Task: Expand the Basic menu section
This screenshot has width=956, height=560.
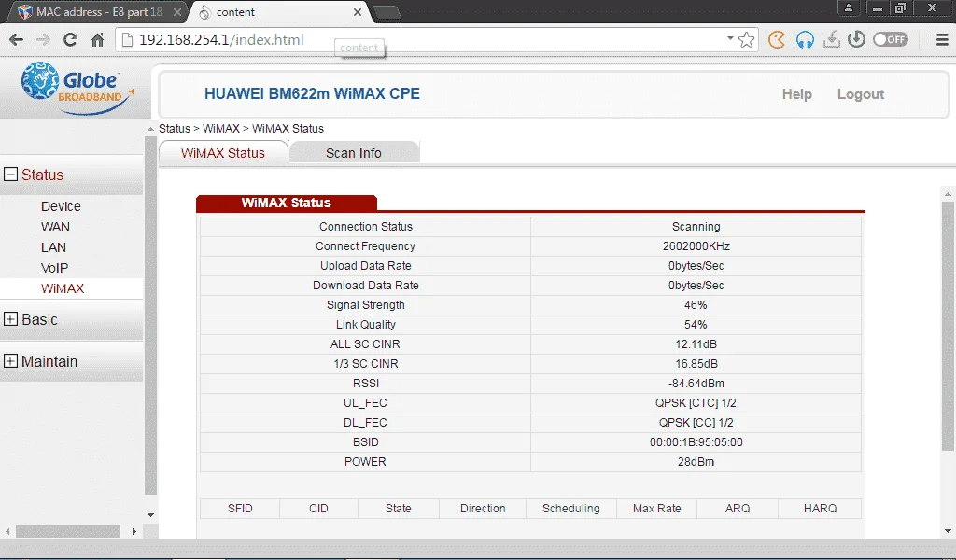Action: [10, 318]
